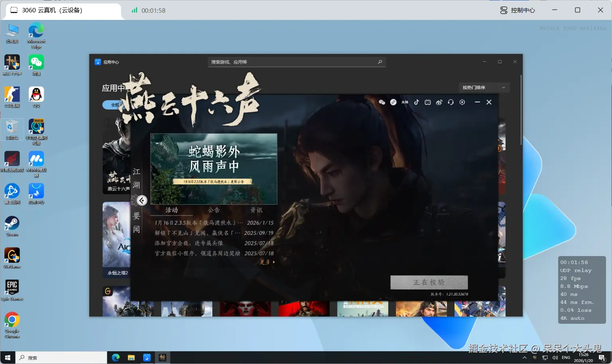Open Microsoft Edge desktop icon
Screen dimensions: 612x364
click(36, 36)
